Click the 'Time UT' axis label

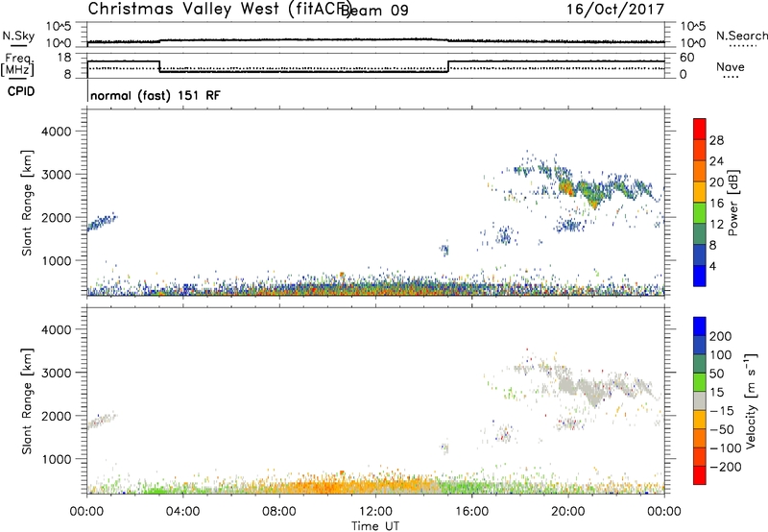click(375, 526)
